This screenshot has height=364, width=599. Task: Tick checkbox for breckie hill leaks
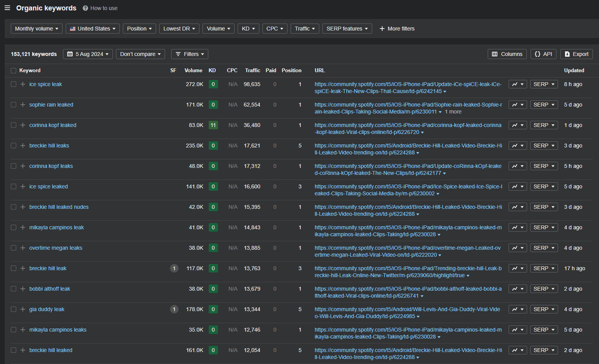coord(13,146)
